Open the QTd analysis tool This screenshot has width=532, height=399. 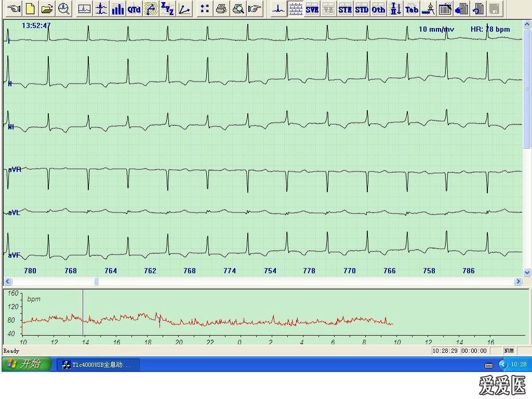tap(134, 9)
